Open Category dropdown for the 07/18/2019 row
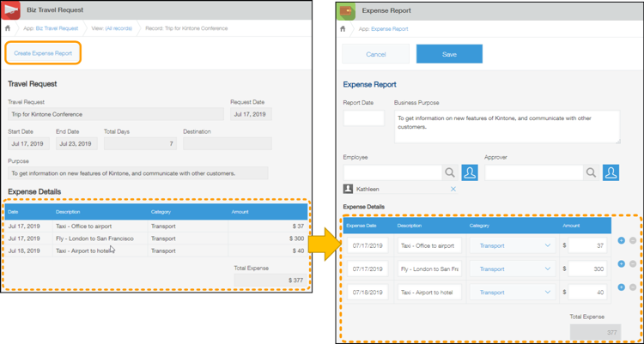 tap(515, 293)
